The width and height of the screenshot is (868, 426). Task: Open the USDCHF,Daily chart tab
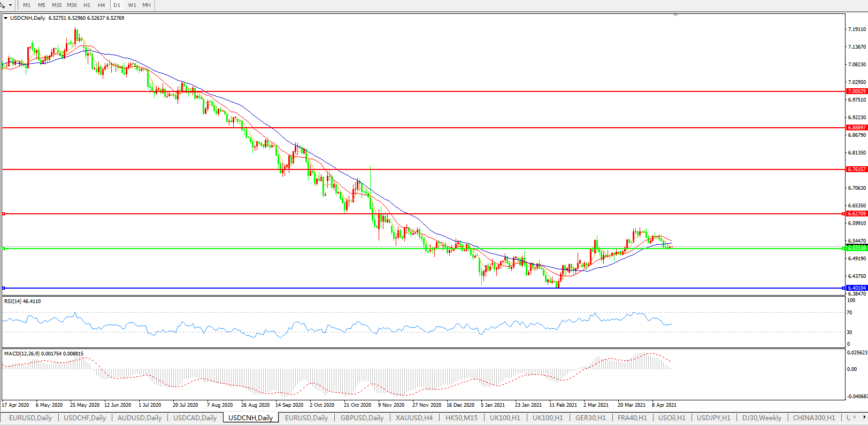click(85, 418)
